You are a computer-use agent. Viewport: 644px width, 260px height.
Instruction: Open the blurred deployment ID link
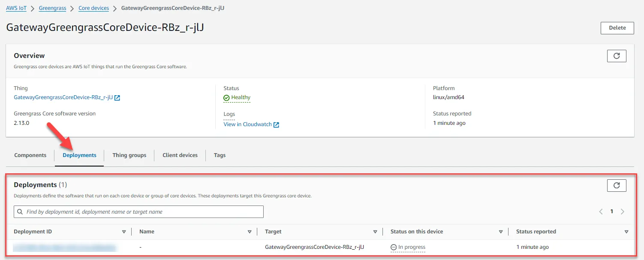65,247
